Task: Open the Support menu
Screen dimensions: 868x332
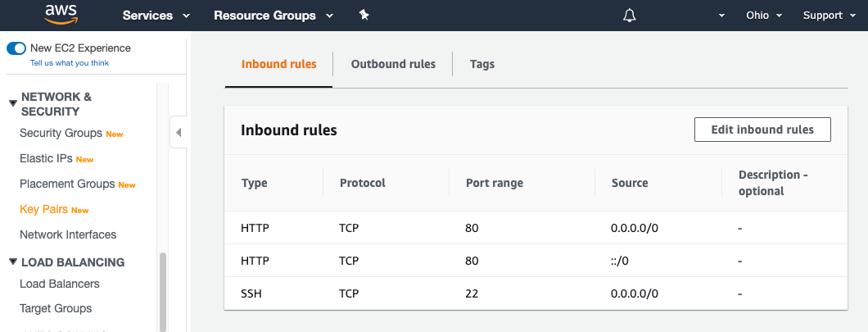Action: click(x=829, y=16)
